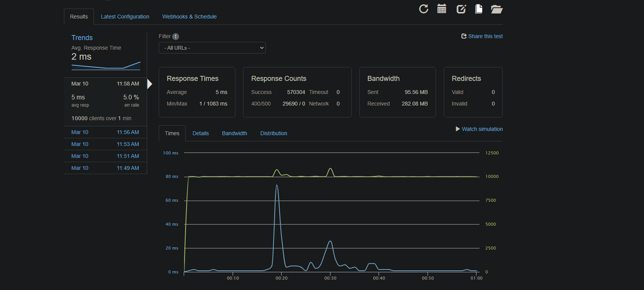Image resolution: width=644 pixels, height=290 pixels.
Task: Click the 00:20 time axis marker
Action: [x=282, y=278]
